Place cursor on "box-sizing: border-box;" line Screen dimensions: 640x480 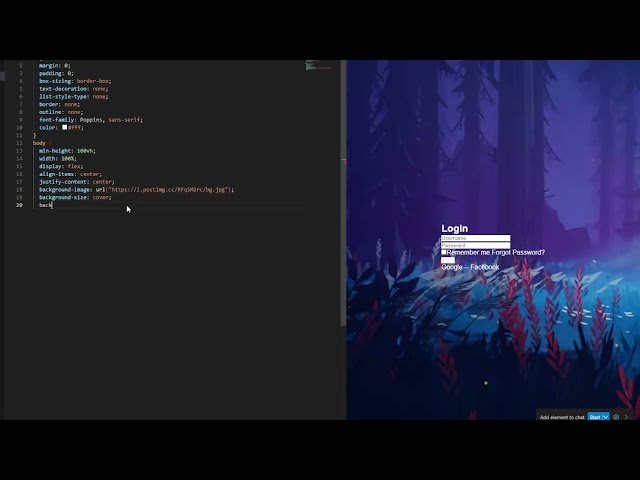[x=75, y=81]
